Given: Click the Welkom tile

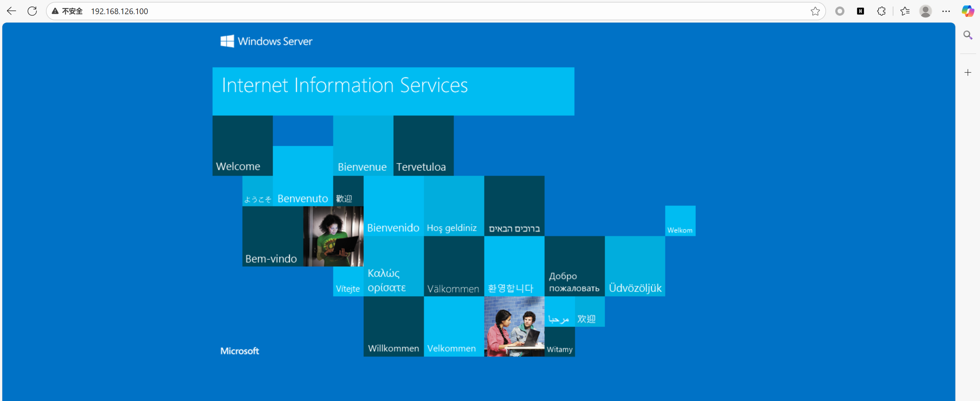Looking at the screenshot, I should click(680, 221).
